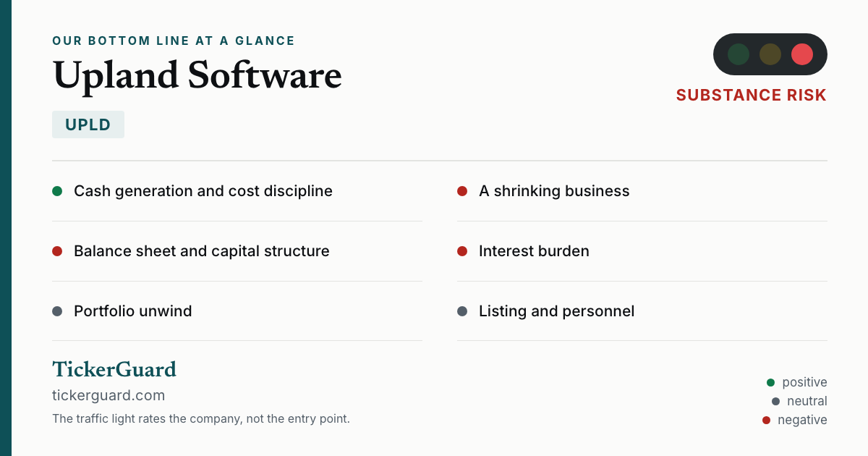The image size is (868, 456).
Task: Select the Cash generation and cost discipline item
Action: pyautogui.click(x=237, y=191)
